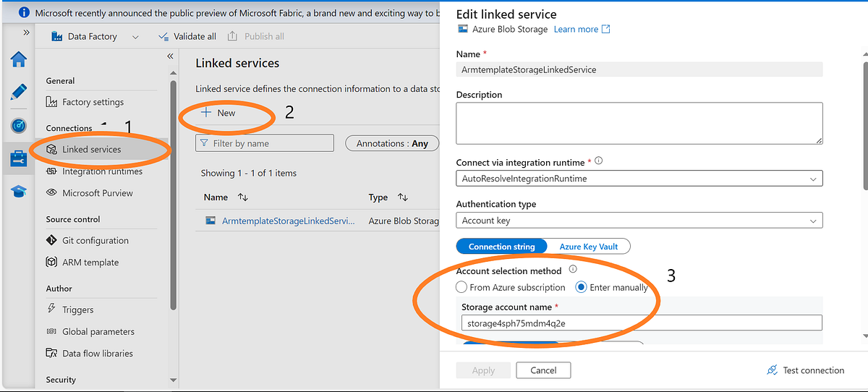This screenshot has height=392, width=868.
Task: Open ArmtemplateStorageLinkedService link
Action: coord(288,221)
